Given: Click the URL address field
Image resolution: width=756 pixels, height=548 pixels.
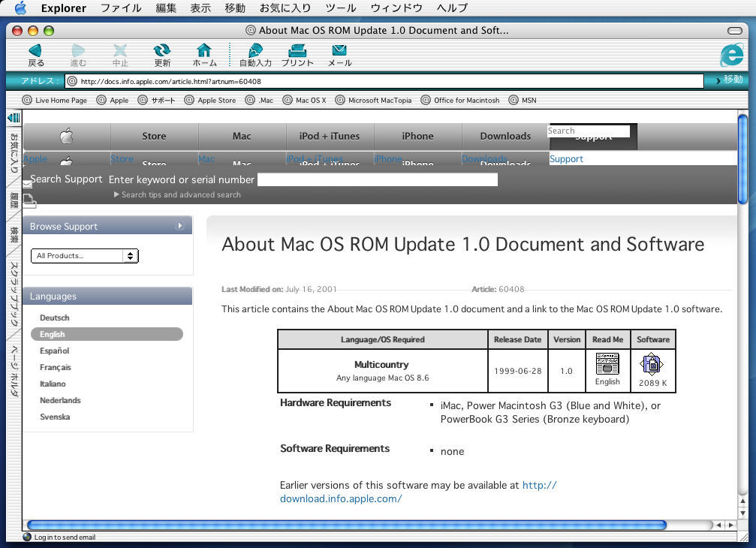Looking at the screenshot, I should (x=384, y=81).
